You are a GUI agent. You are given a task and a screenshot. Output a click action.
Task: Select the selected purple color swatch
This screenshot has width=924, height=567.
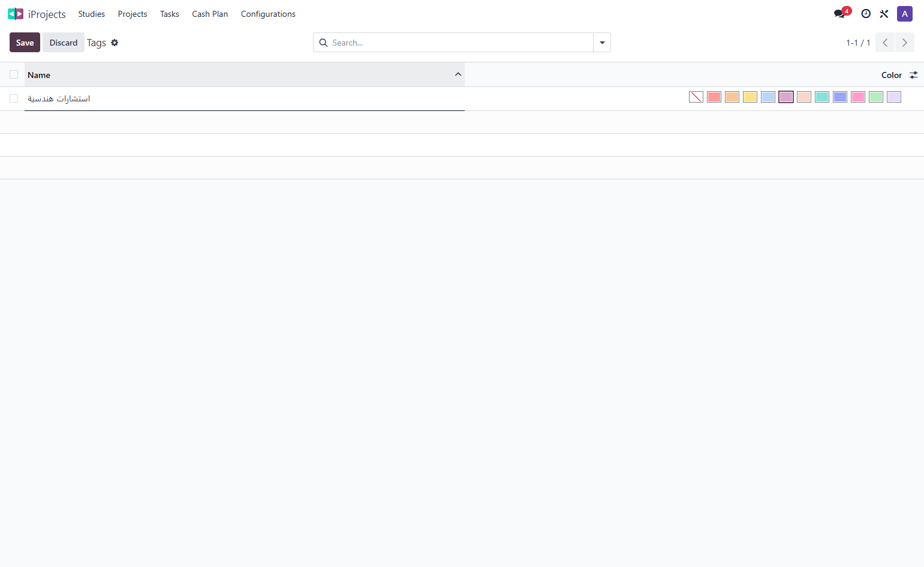pyautogui.click(x=786, y=97)
